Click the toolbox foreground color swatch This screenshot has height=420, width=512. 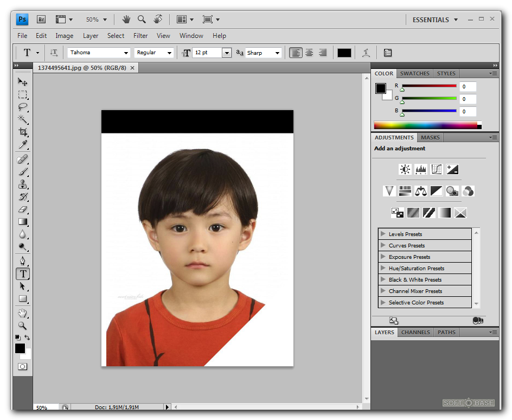pos(20,348)
